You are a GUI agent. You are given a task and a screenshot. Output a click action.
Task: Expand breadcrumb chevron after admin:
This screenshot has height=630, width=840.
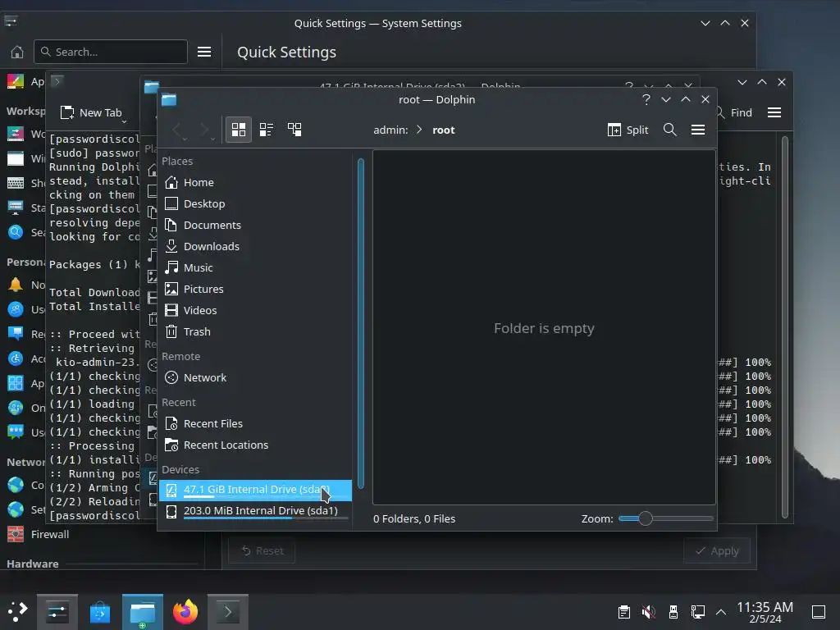pos(419,130)
